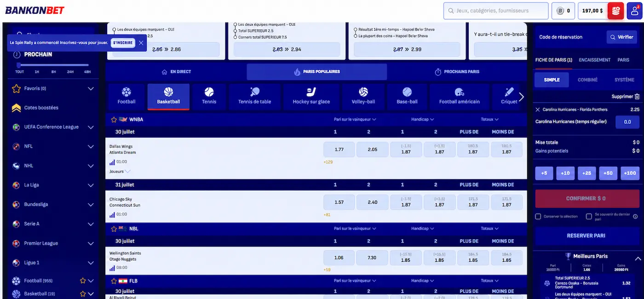Screen dimensions: 644x299
Task: Click RESERVER PARI button
Action: click(x=586, y=236)
